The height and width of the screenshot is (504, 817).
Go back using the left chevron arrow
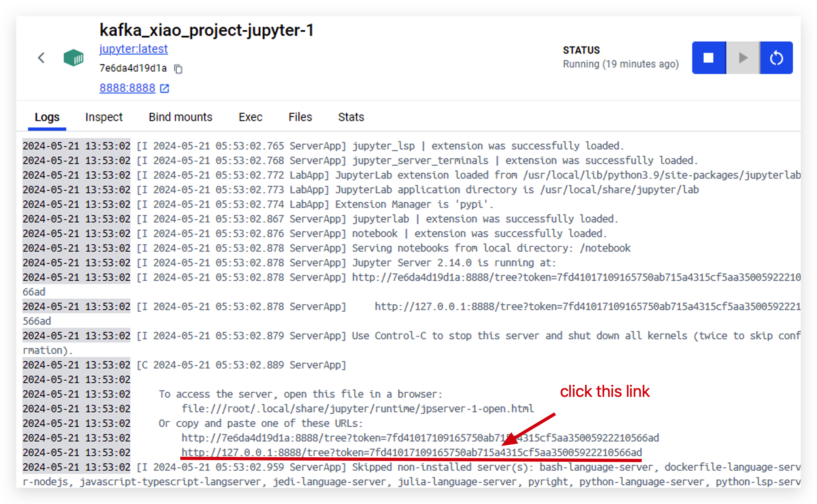(x=41, y=58)
